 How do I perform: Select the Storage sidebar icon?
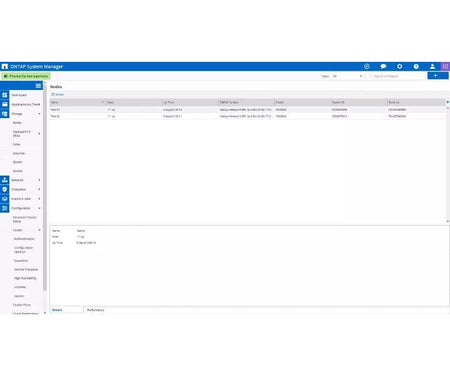(x=5, y=114)
